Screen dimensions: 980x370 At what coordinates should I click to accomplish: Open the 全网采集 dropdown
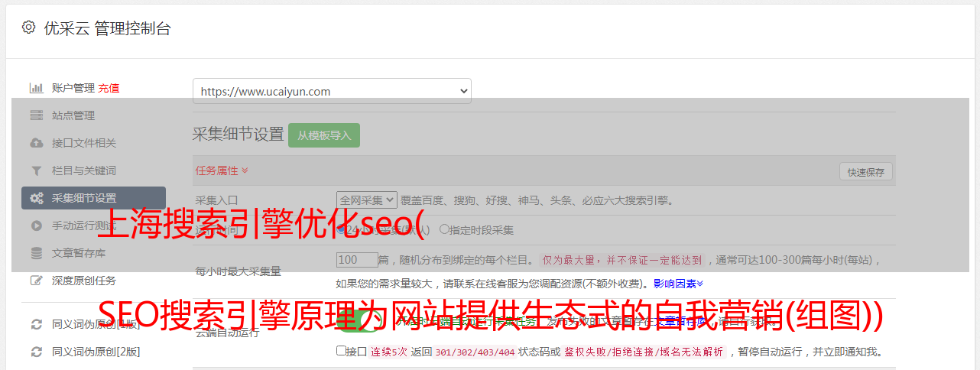tap(367, 200)
